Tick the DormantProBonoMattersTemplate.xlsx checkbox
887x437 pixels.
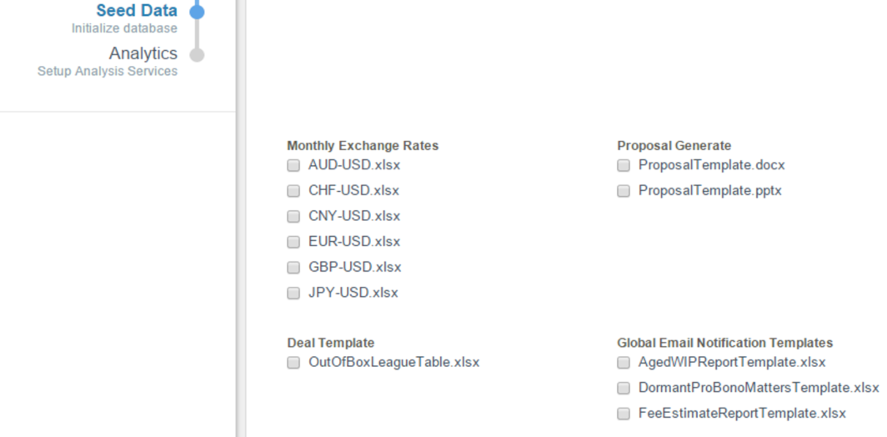click(x=623, y=388)
